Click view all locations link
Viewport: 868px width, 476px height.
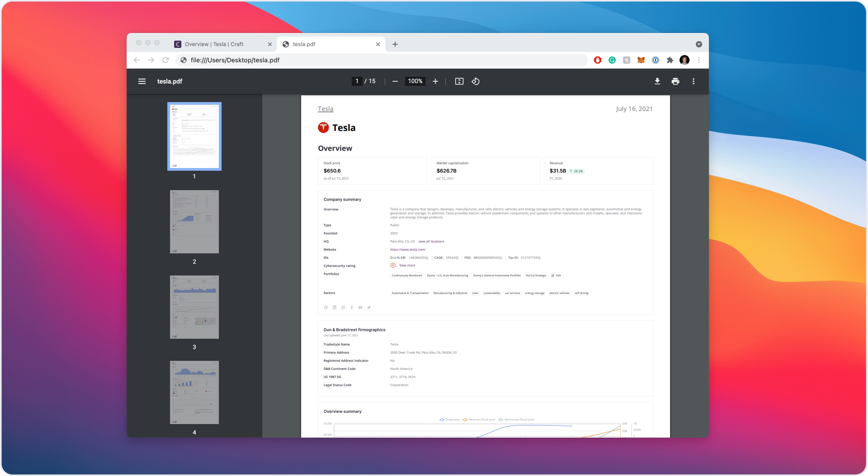[x=431, y=242]
